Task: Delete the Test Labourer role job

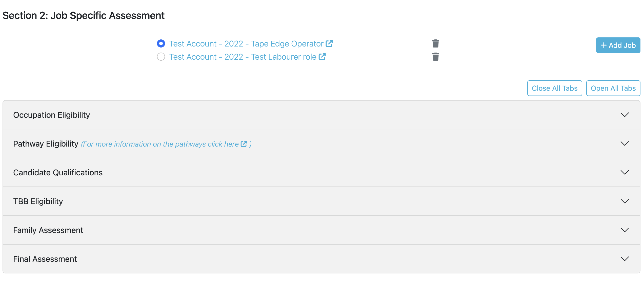Action: pos(436,57)
